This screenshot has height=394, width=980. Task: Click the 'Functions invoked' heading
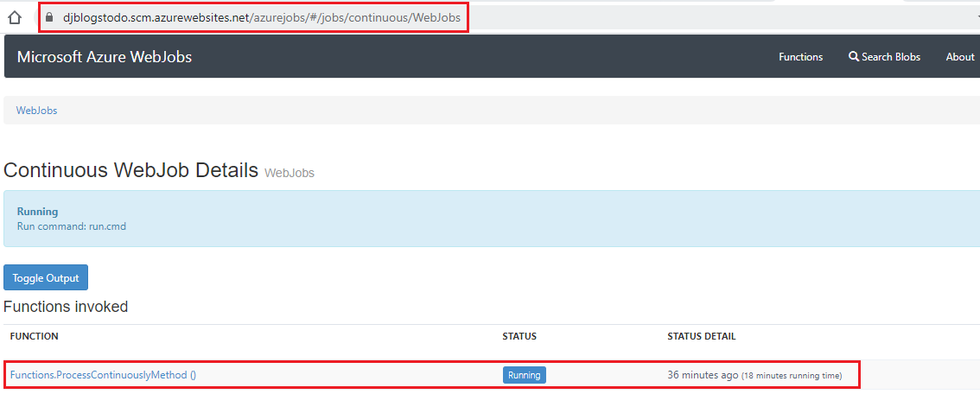(x=66, y=307)
